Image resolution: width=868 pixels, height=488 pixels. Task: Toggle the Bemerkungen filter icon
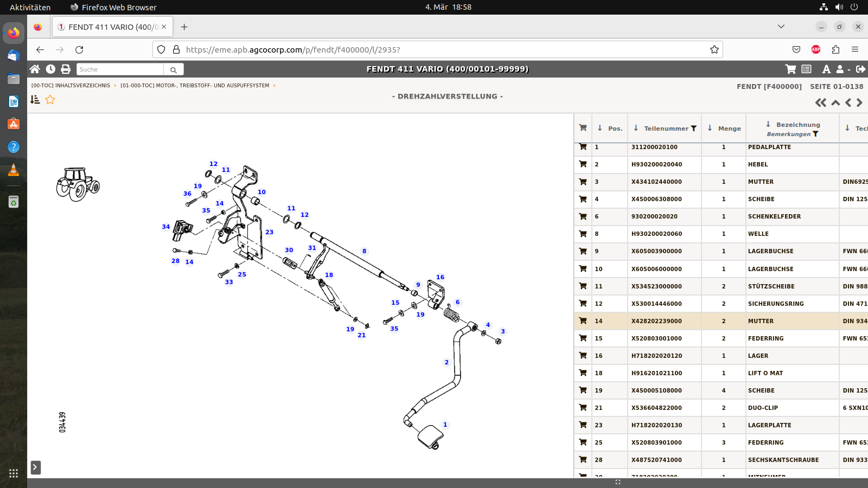click(x=815, y=134)
